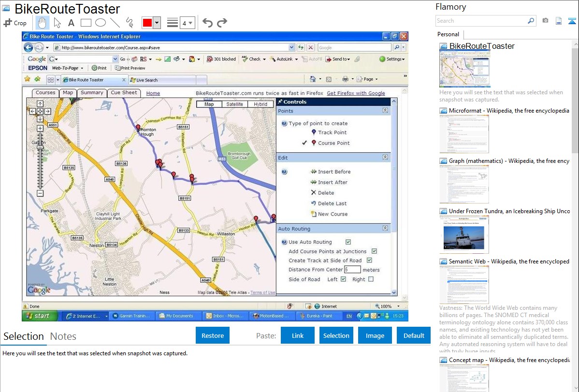The height and width of the screenshot is (392, 579).
Task: Collapse the Auto Routing panel section
Action: coord(385,228)
